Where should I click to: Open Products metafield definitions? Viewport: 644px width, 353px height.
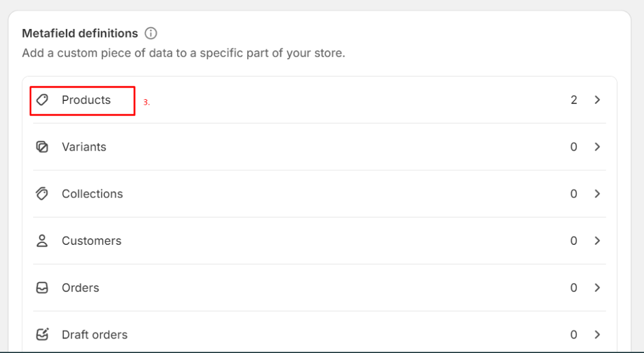coord(320,100)
